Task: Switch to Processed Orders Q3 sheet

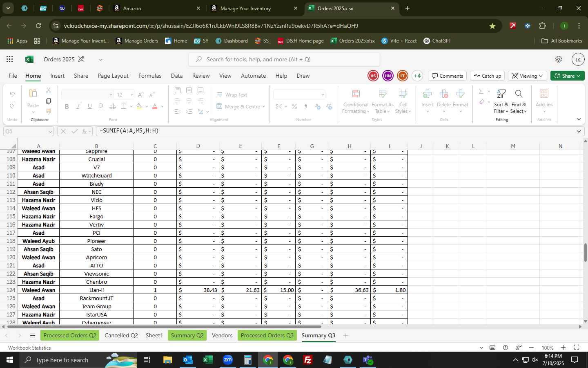Action: click(x=267, y=336)
